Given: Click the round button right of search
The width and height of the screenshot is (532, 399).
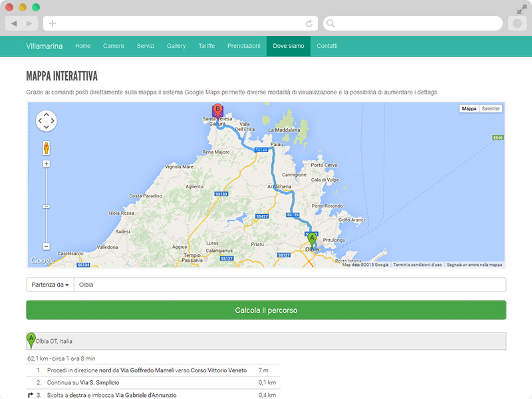Looking at the screenshot, I should 517,23.
